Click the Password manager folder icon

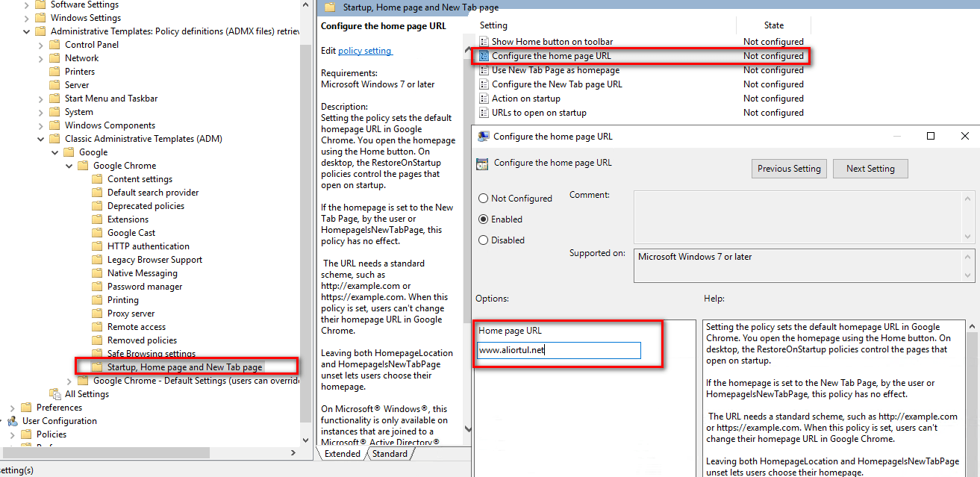tap(97, 287)
